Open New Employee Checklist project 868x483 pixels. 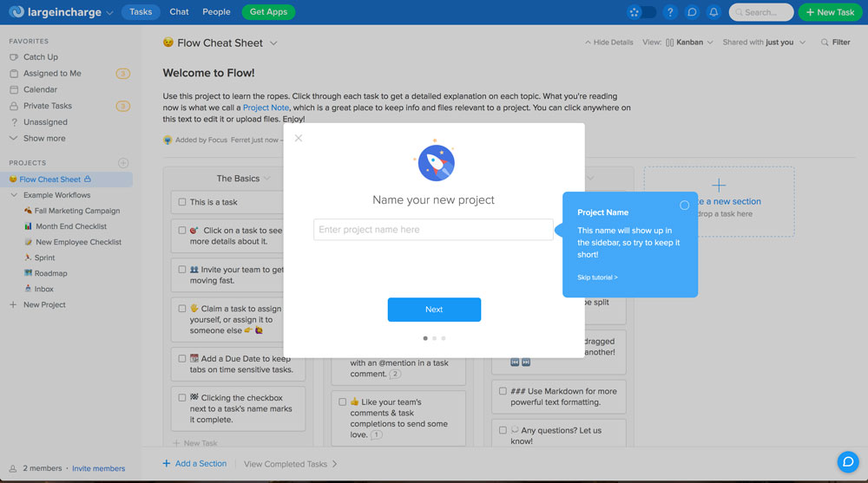(78, 242)
